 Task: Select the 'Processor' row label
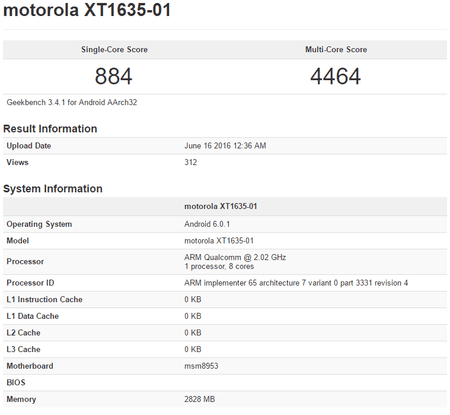coord(25,261)
